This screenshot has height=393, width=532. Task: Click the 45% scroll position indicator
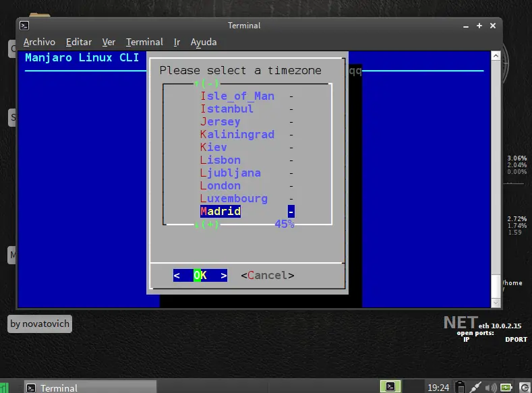tap(285, 224)
